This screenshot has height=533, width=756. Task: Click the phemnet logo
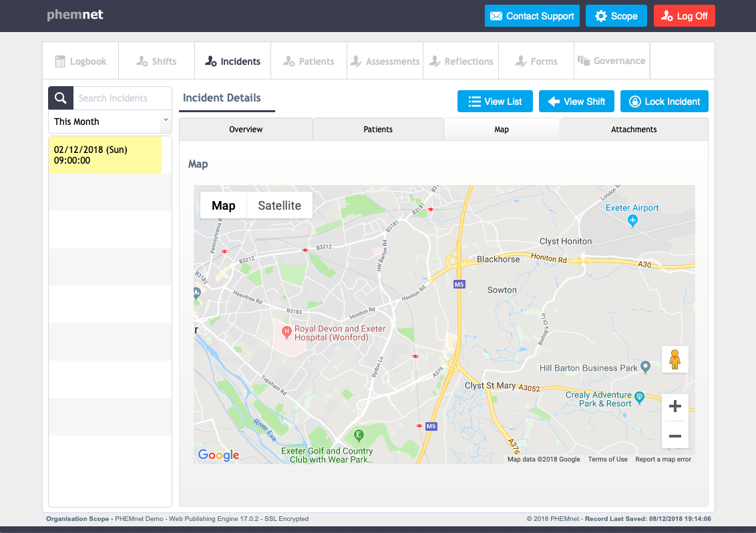click(x=75, y=15)
